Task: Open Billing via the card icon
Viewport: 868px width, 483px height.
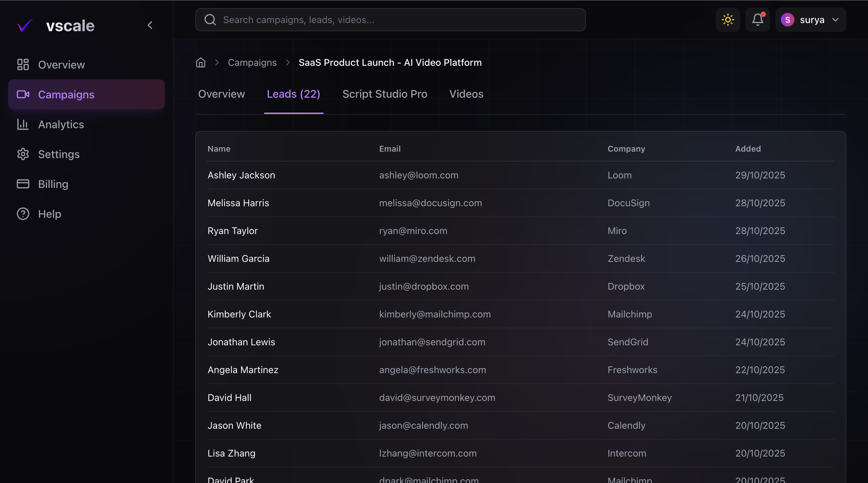Action: (x=23, y=184)
